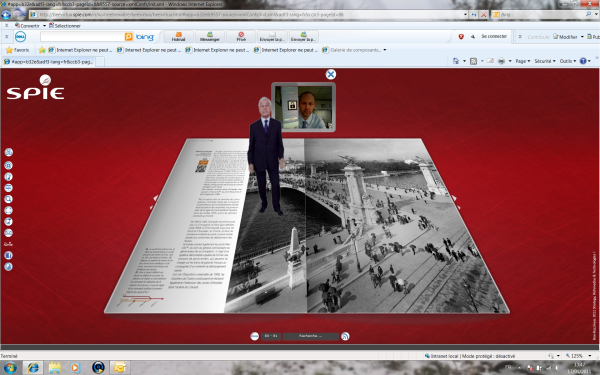Click the read mail icon in command bar
600x375 pixels.
(490, 61)
